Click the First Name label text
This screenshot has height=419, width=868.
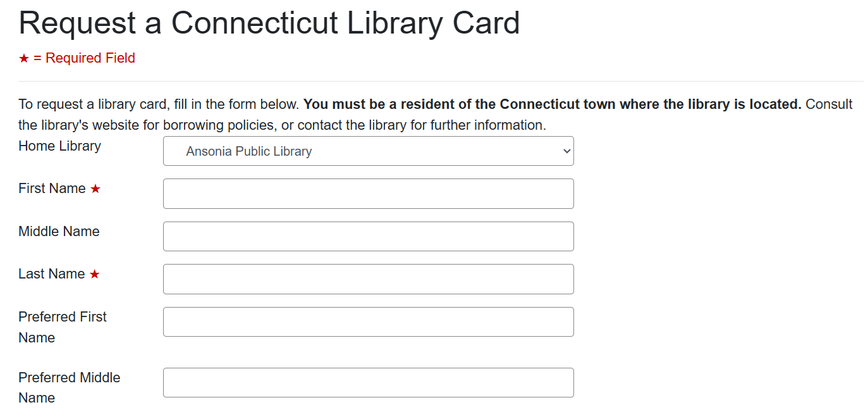click(x=52, y=189)
